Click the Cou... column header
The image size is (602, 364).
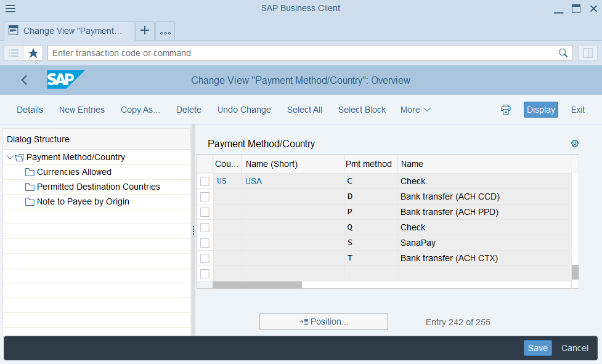coord(227,164)
